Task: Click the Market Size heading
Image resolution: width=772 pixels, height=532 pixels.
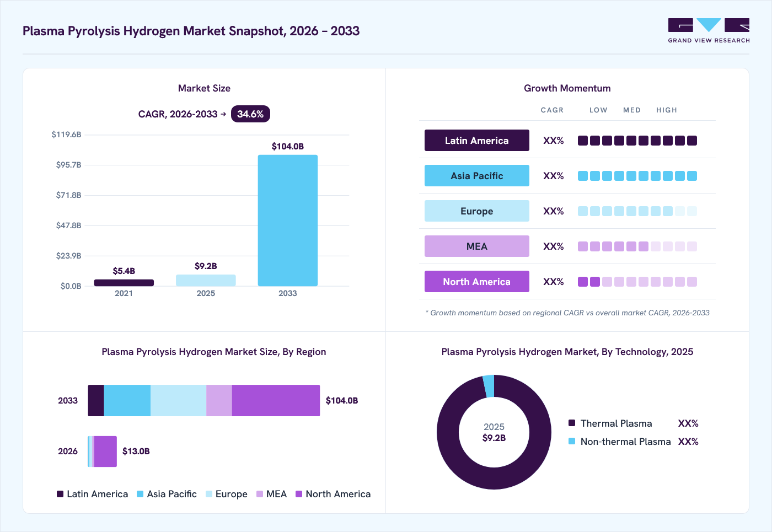Action: click(204, 88)
